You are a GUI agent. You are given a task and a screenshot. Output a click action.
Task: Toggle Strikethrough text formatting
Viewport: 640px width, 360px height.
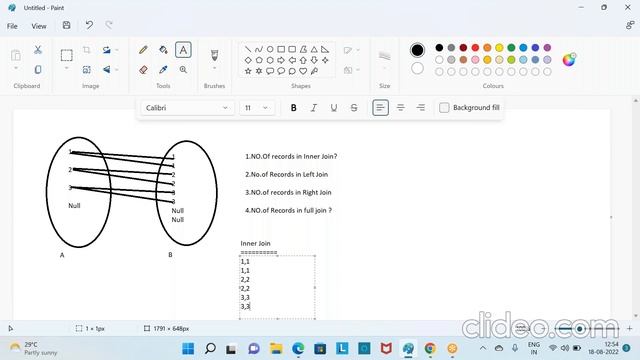[x=354, y=108]
